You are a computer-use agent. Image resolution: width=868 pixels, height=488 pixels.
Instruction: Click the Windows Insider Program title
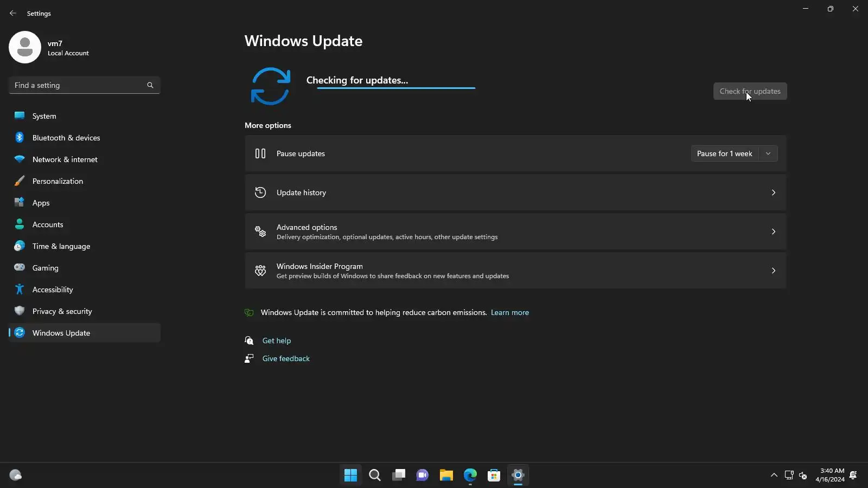pos(320,266)
